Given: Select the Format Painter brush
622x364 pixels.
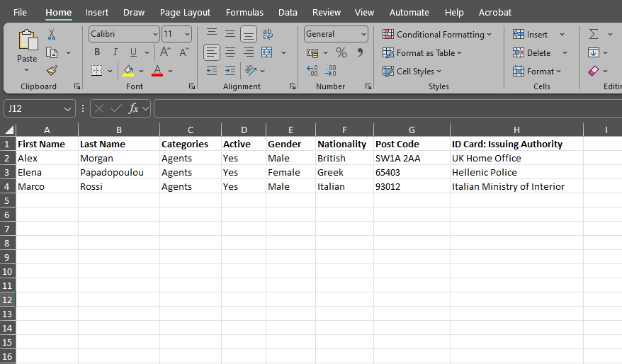Looking at the screenshot, I should tap(52, 70).
